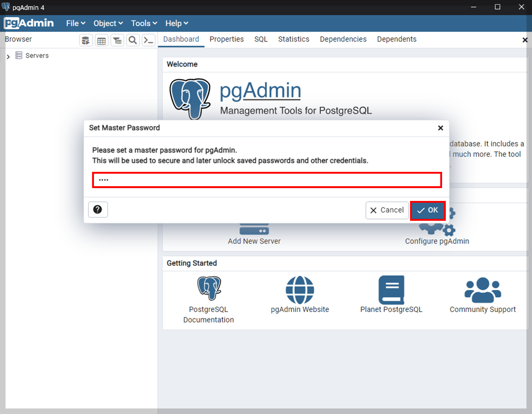This screenshot has height=414, width=532.
Task: Open pgAdmin Website globe icon
Action: pos(300,290)
